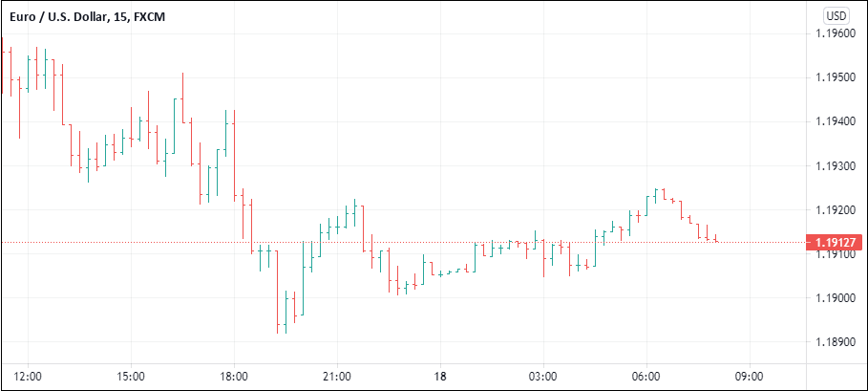
Task: Click the 09:00 time axis label
Action: [750, 377]
